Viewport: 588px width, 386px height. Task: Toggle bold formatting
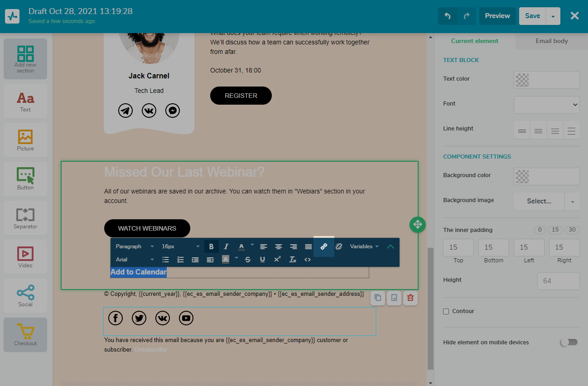pyautogui.click(x=211, y=246)
